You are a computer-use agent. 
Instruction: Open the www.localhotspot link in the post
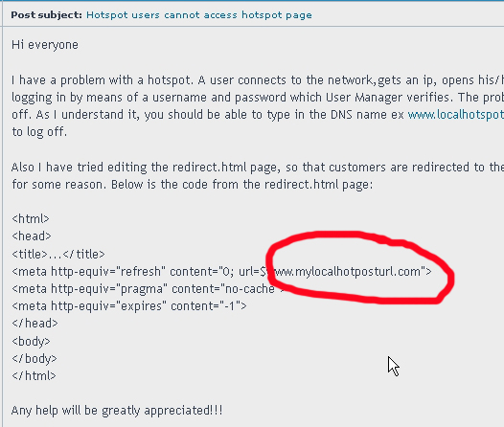click(456, 115)
